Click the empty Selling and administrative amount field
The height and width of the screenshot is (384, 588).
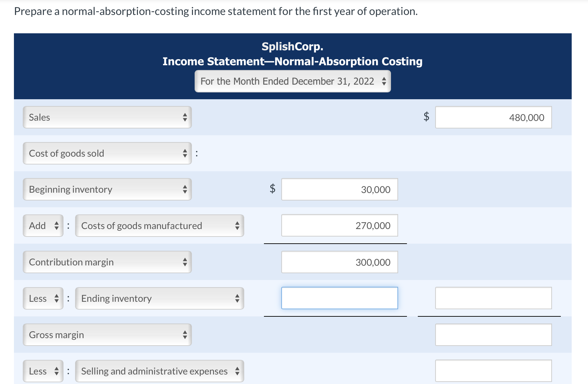click(x=493, y=371)
